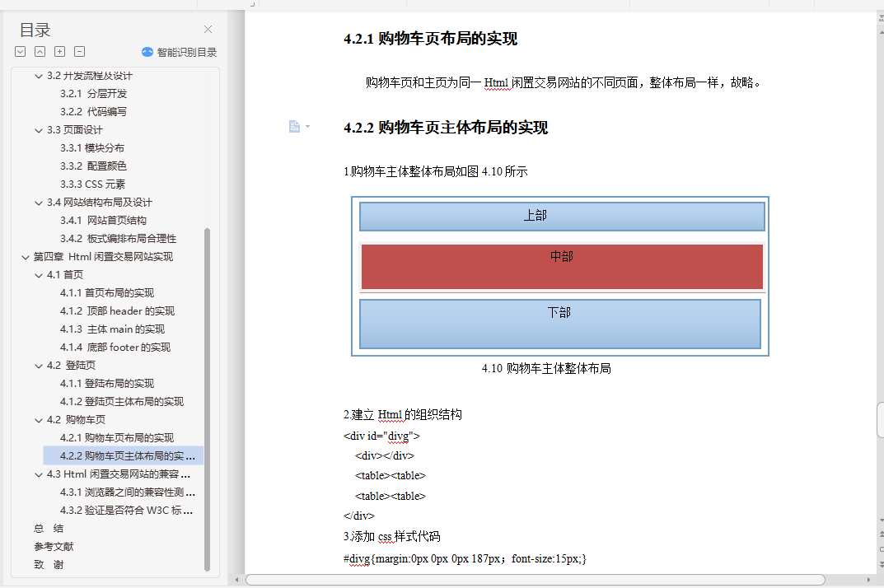Collapse the 3.4 网站结构布局及设计 section
The height and width of the screenshot is (588, 884).
pos(39,203)
